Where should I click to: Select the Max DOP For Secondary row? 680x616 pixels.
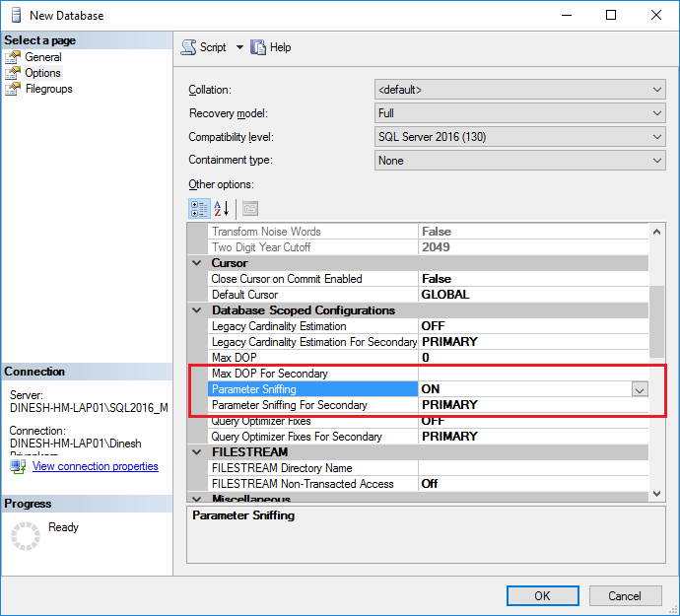click(428, 374)
